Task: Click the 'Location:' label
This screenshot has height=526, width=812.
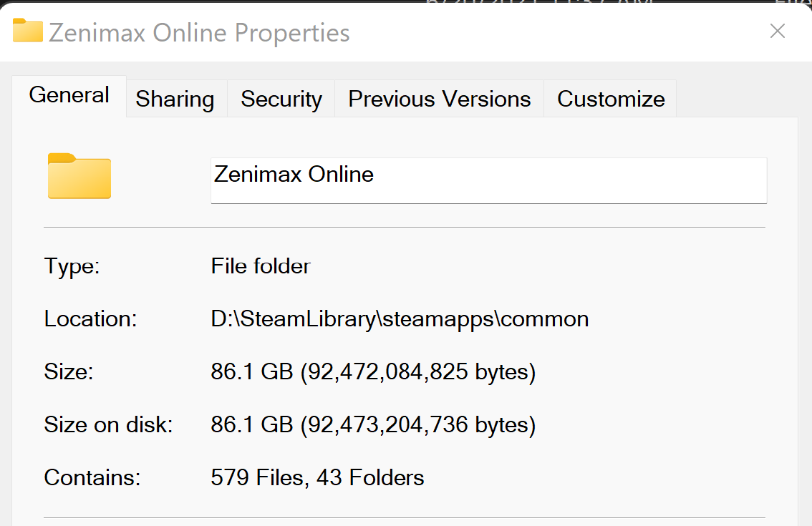Action: [90, 319]
